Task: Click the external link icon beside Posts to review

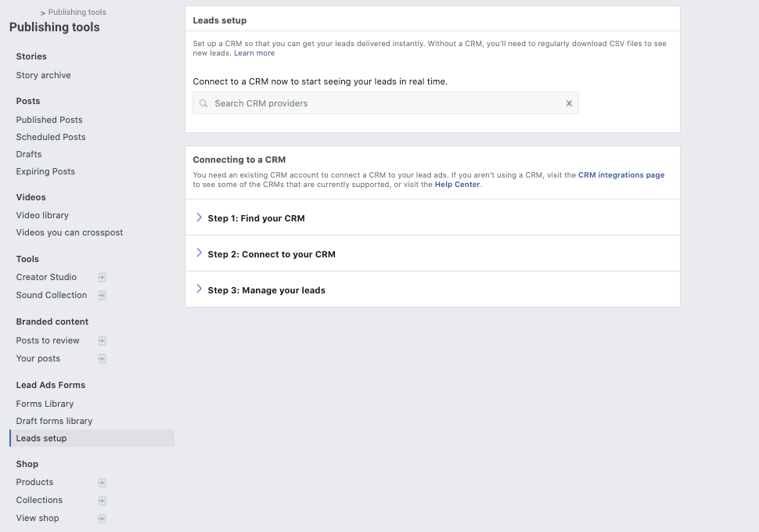Action: pos(102,341)
